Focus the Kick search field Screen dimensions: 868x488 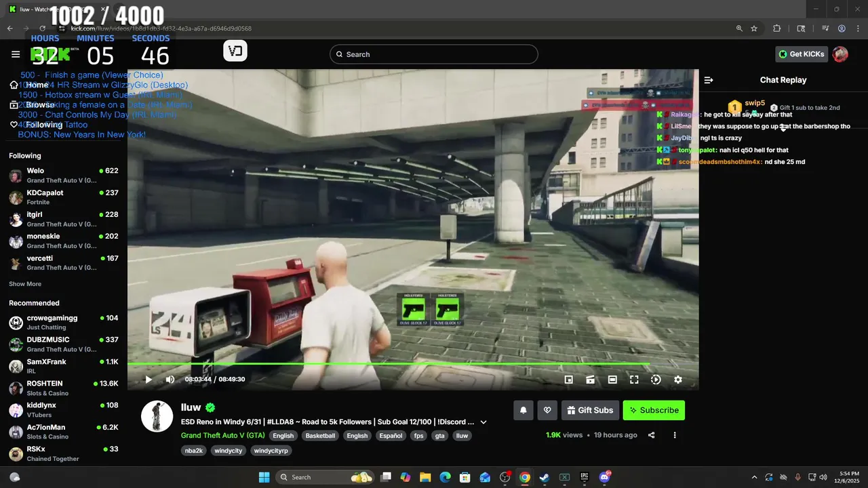coord(434,54)
